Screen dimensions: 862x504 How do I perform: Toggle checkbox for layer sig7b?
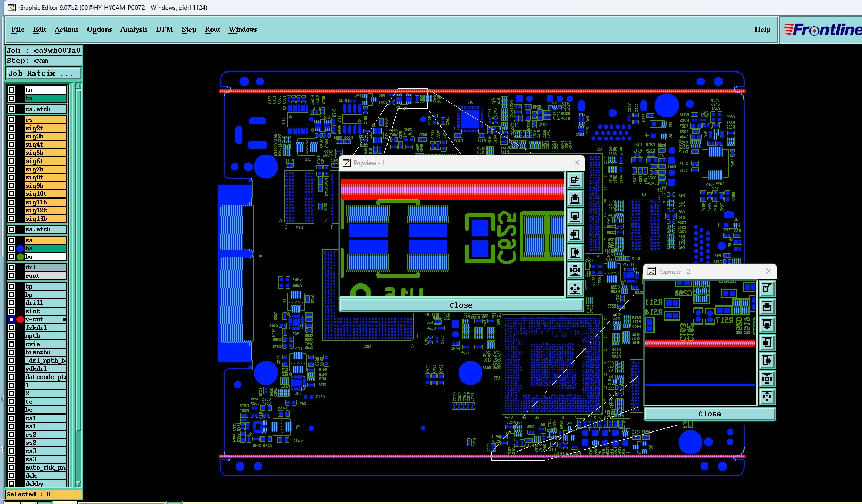(12, 169)
